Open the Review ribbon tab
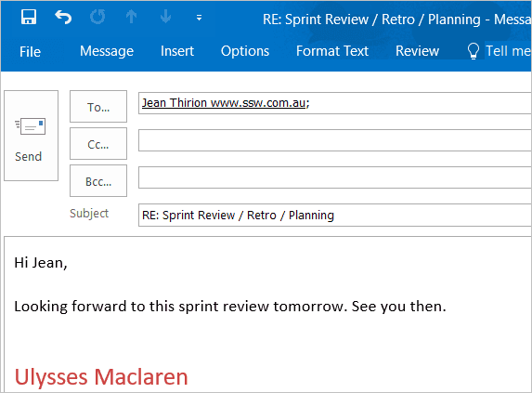 pos(417,51)
